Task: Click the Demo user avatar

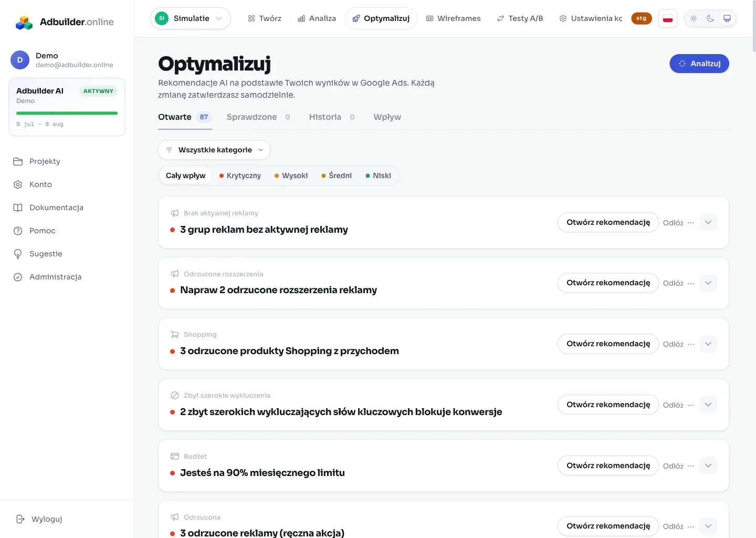Action: pyautogui.click(x=20, y=60)
